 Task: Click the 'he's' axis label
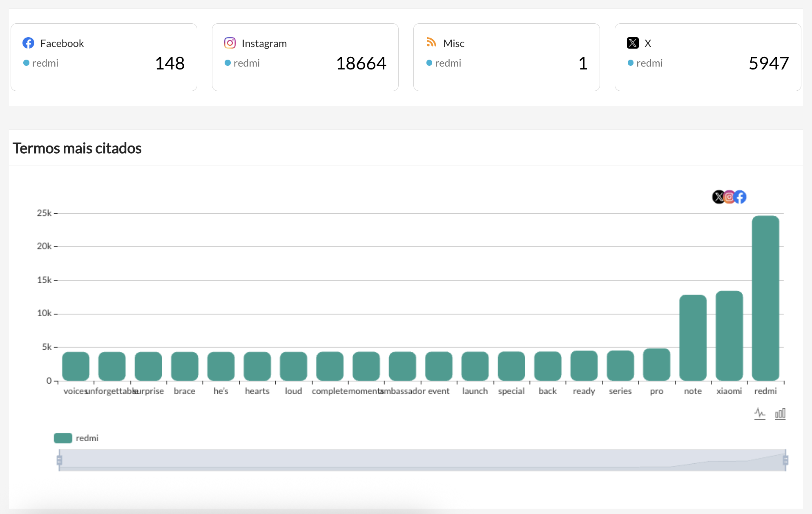click(x=221, y=391)
